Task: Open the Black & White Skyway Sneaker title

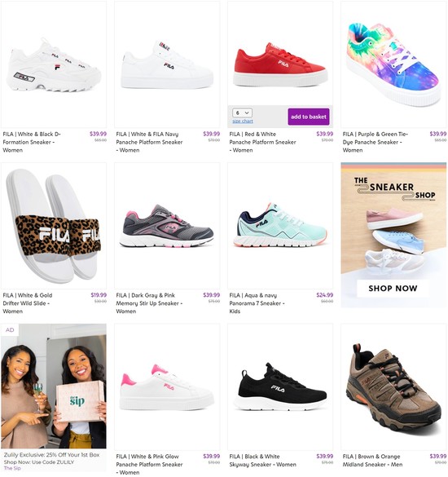Action: point(262,460)
